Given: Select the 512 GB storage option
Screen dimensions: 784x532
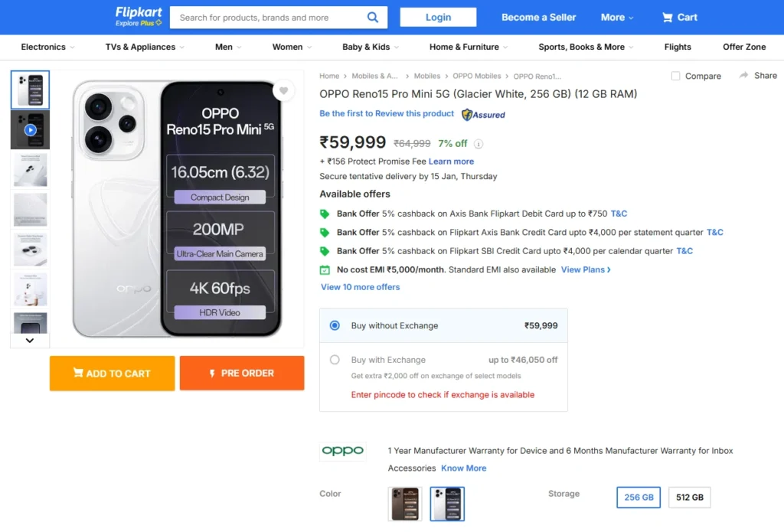Looking at the screenshot, I should 689,498.
